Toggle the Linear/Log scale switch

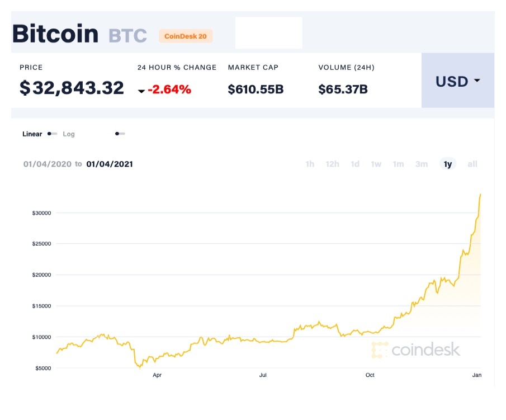[x=52, y=134]
